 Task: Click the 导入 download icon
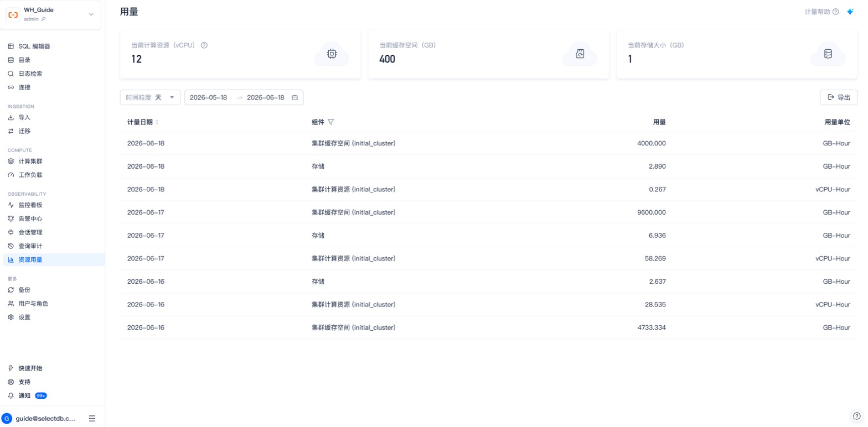(x=11, y=117)
